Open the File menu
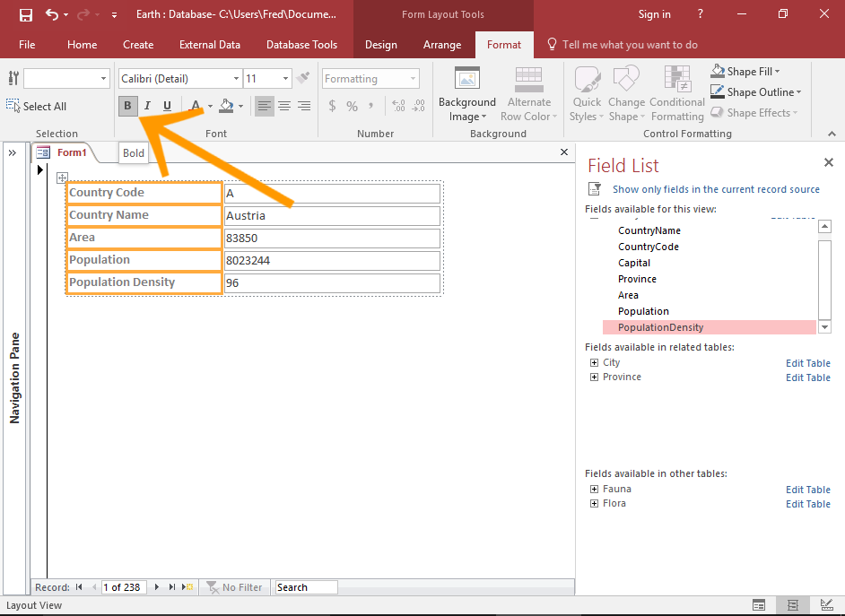 (28, 44)
